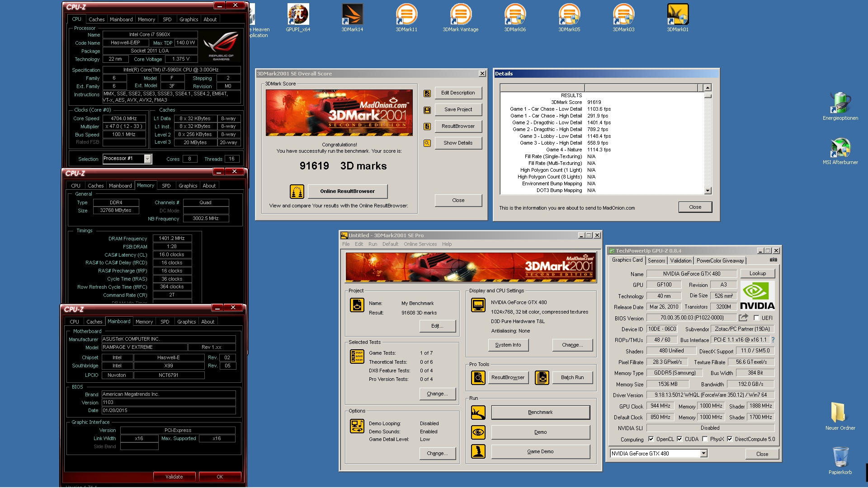Click Project icon in 3DMark2001 Pro window
This screenshot has width=868, height=488.
(x=357, y=305)
